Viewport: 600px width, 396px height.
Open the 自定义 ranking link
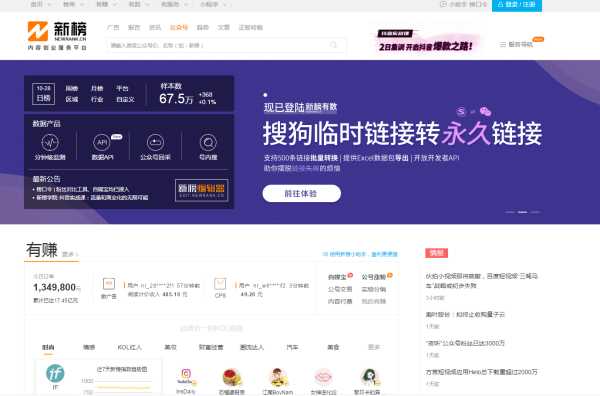point(126,99)
